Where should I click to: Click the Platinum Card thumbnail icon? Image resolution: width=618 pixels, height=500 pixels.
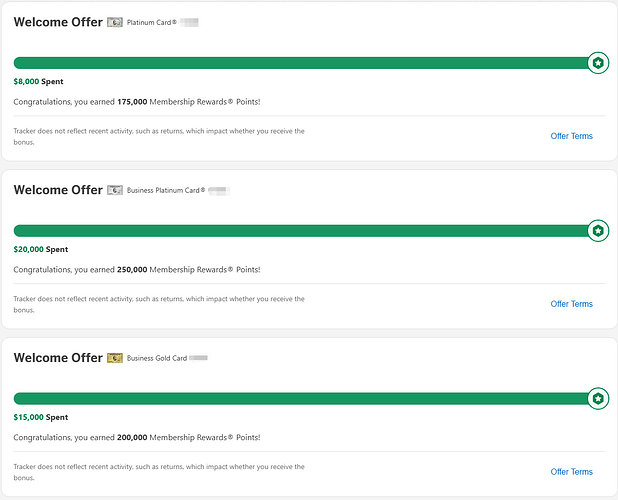tap(115, 22)
